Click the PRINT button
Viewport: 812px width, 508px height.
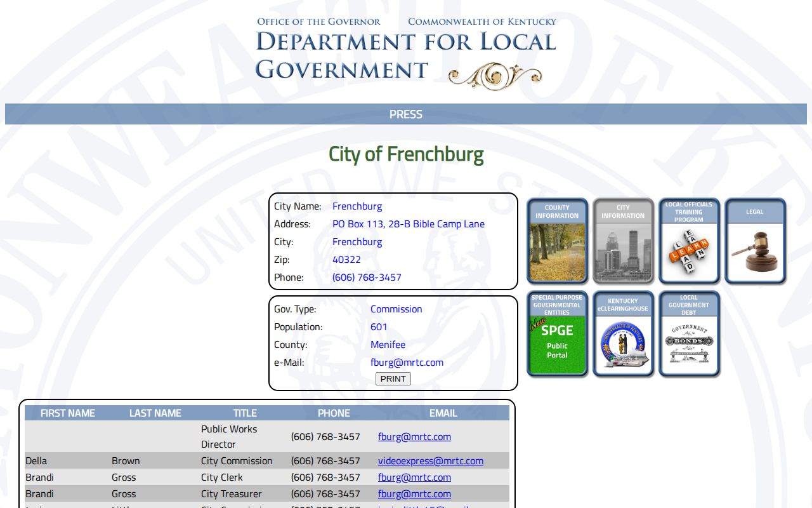(393, 378)
